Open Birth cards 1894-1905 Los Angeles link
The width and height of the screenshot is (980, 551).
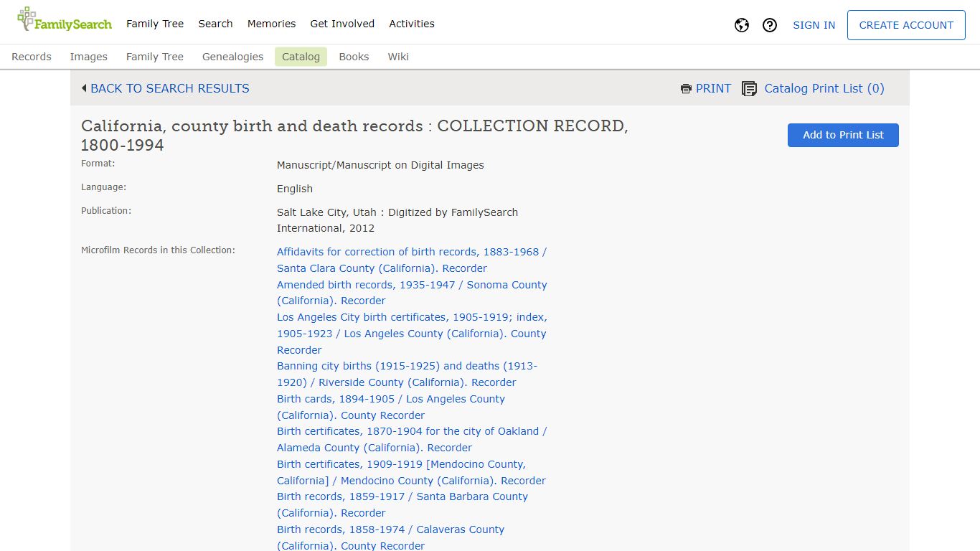pyautogui.click(x=391, y=407)
